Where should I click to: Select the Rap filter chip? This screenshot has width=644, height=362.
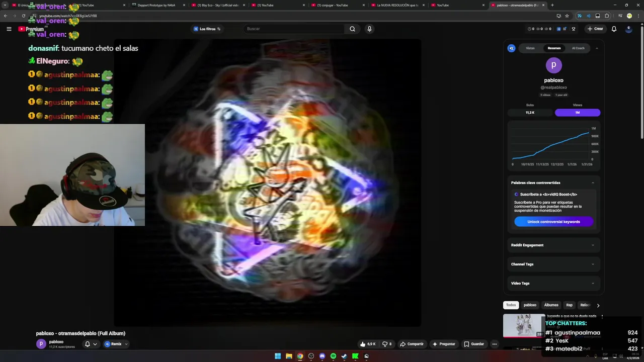(569, 305)
